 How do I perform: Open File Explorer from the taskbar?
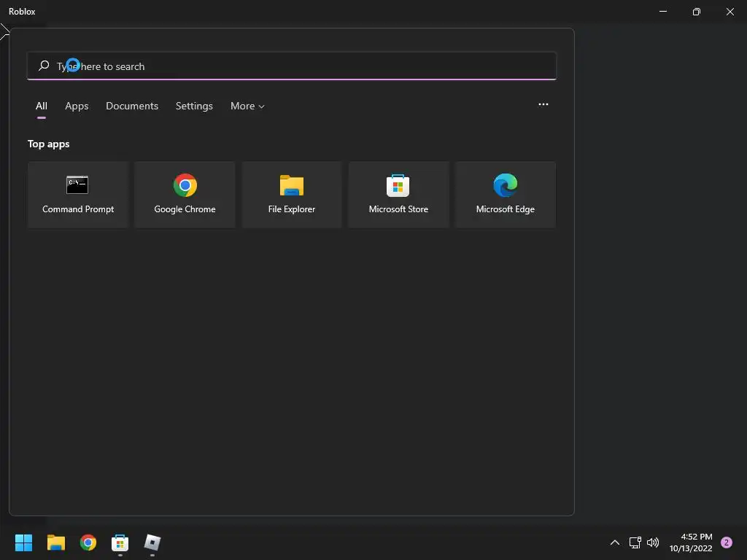55,542
